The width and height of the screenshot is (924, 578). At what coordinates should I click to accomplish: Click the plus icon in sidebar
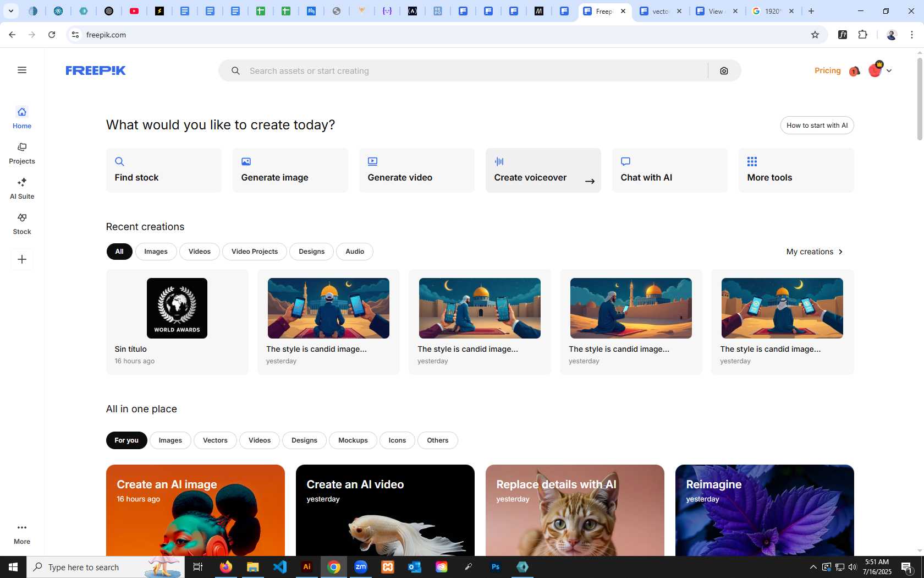[x=22, y=259]
